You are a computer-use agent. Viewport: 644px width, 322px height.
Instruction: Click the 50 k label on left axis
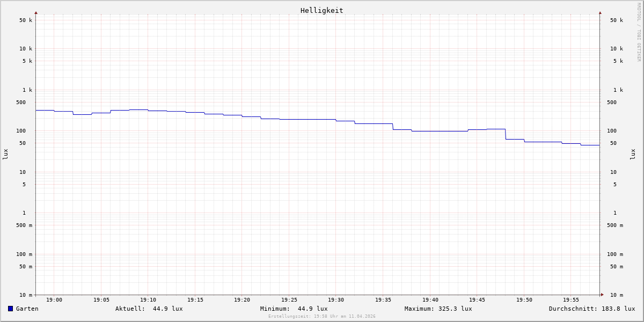(26, 20)
